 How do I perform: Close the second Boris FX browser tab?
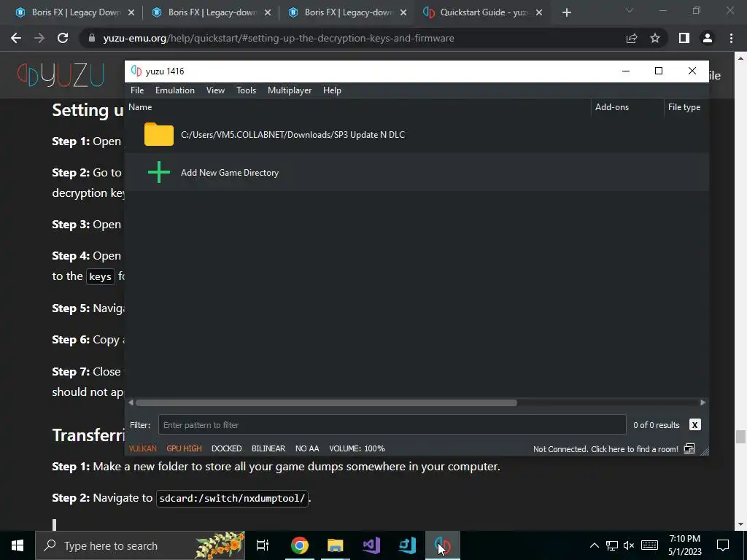[268, 12]
